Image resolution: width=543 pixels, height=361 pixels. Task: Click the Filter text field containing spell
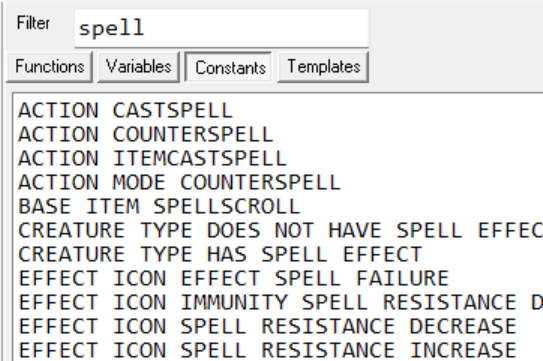pyautogui.click(x=222, y=28)
